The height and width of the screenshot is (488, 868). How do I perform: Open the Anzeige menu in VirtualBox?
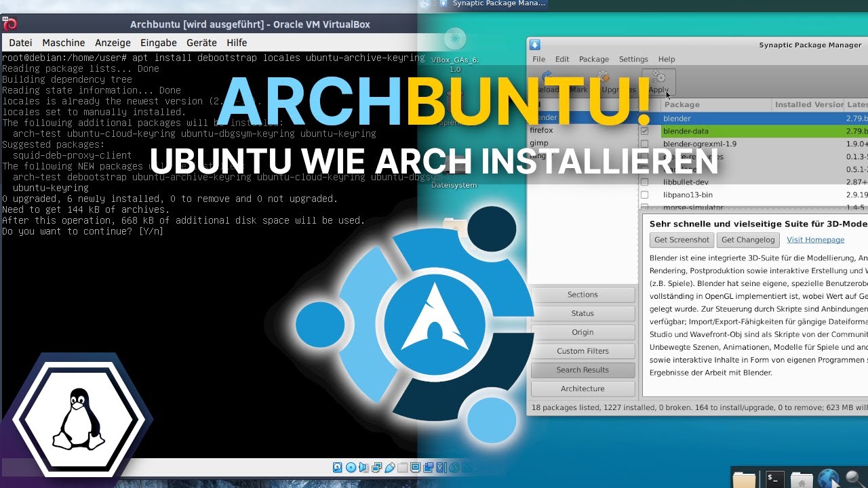(x=113, y=43)
